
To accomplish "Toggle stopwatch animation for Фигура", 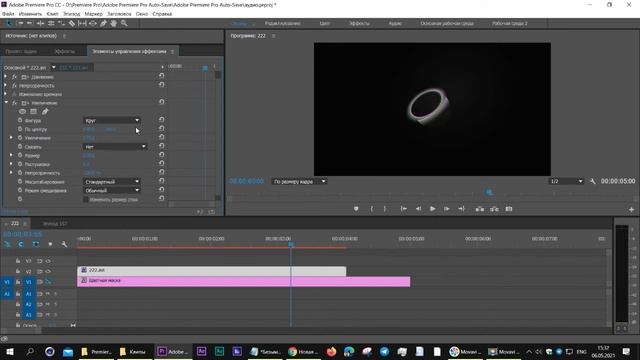I will click(x=20, y=120).
